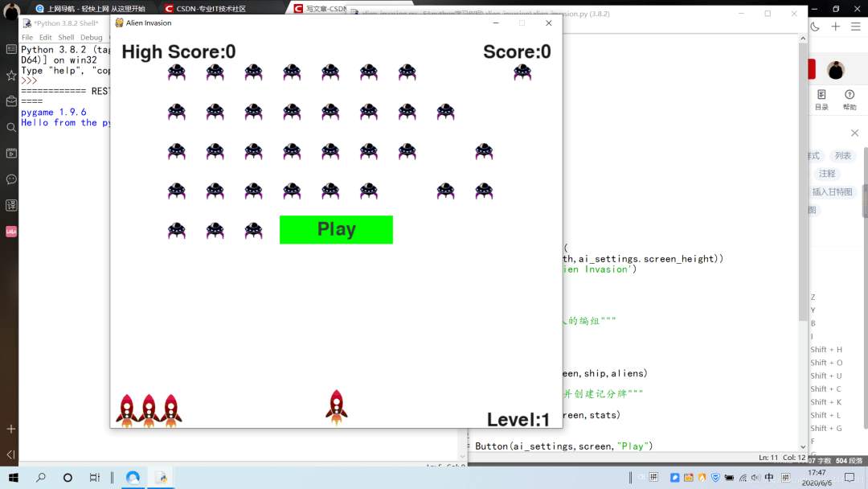Click the 注释 tag in the help panel
868x489 pixels.
(827, 174)
